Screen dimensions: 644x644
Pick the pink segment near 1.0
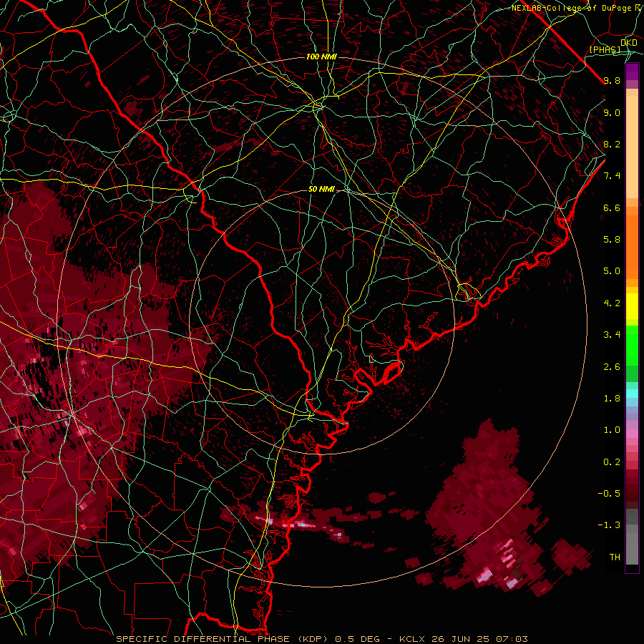click(x=632, y=434)
